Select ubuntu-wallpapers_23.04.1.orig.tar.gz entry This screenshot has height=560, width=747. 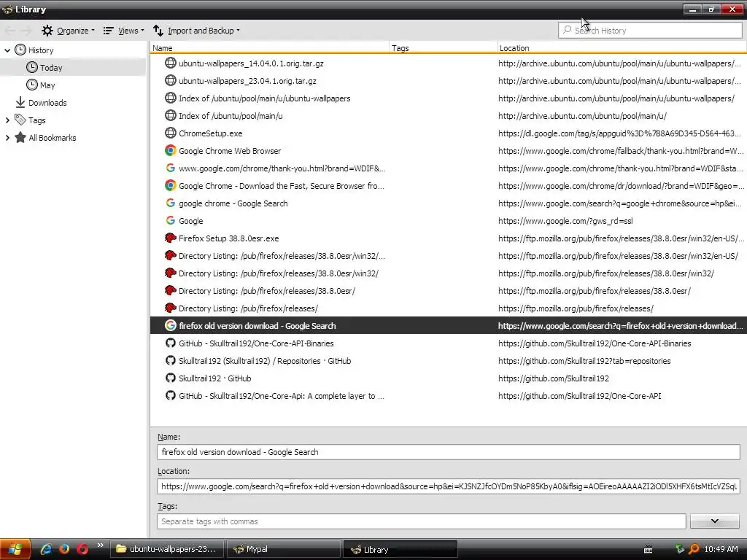pyautogui.click(x=449, y=81)
